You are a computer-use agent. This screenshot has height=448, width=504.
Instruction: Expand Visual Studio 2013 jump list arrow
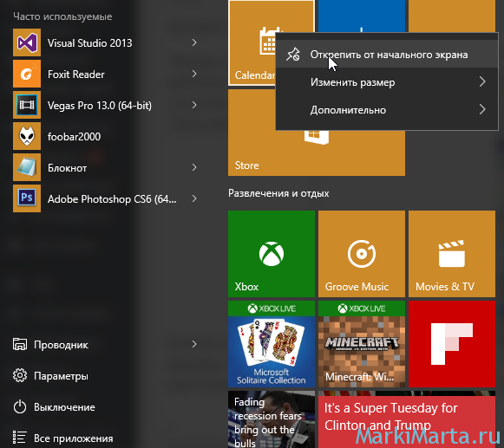tap(194, 42)
